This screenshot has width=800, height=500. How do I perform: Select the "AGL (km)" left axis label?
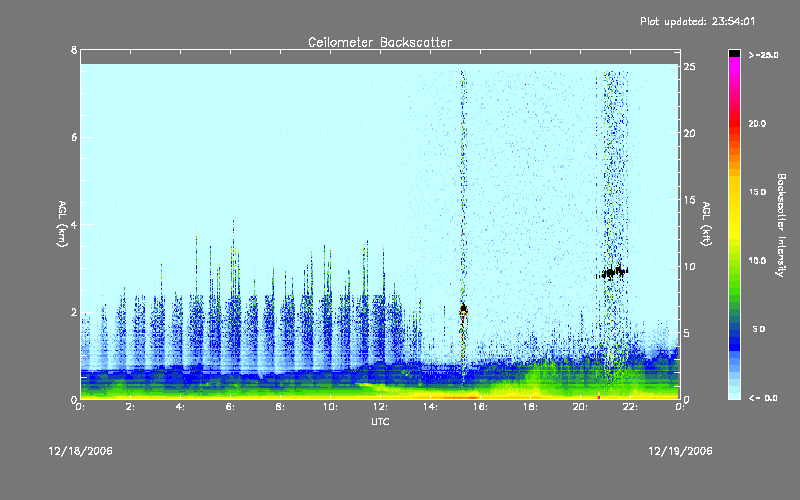tap(62, 224)
